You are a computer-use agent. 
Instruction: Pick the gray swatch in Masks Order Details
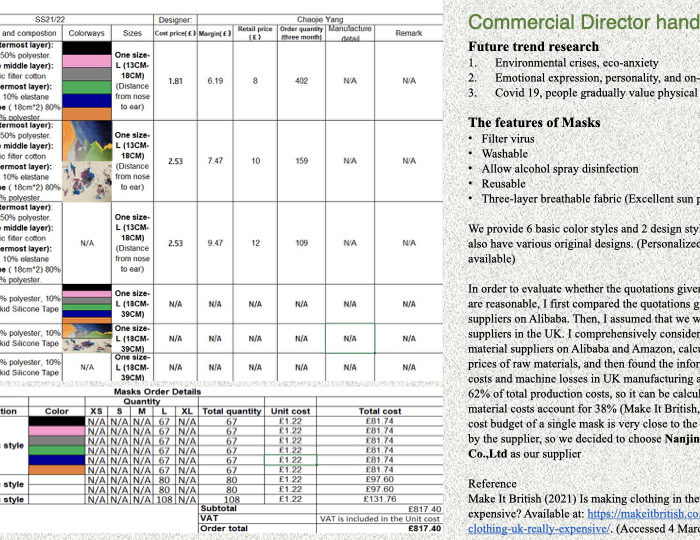[57, 440]
